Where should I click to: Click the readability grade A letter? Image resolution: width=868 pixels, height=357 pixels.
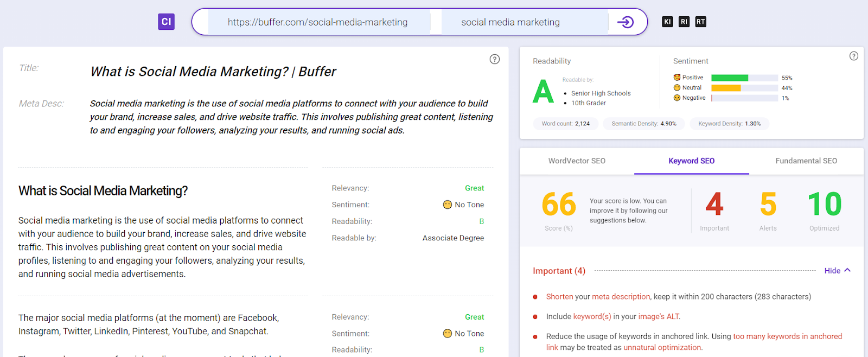coord(543,91)
